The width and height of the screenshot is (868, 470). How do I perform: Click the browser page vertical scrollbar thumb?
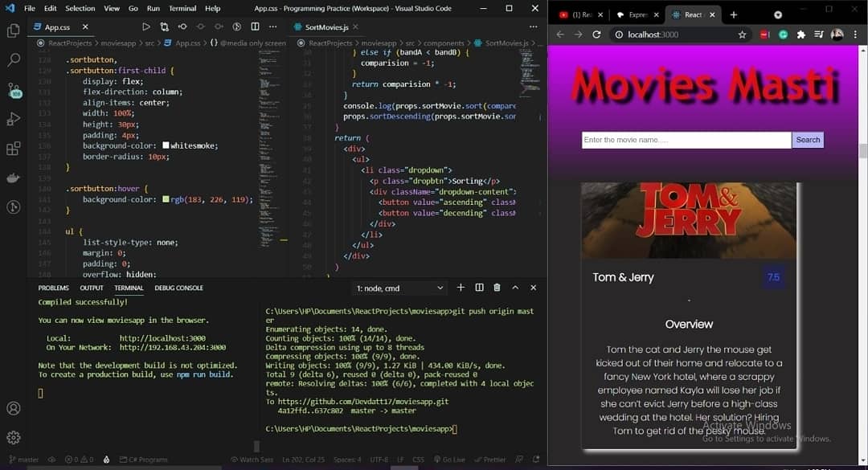pyautogui.click(x=862, y=150)
